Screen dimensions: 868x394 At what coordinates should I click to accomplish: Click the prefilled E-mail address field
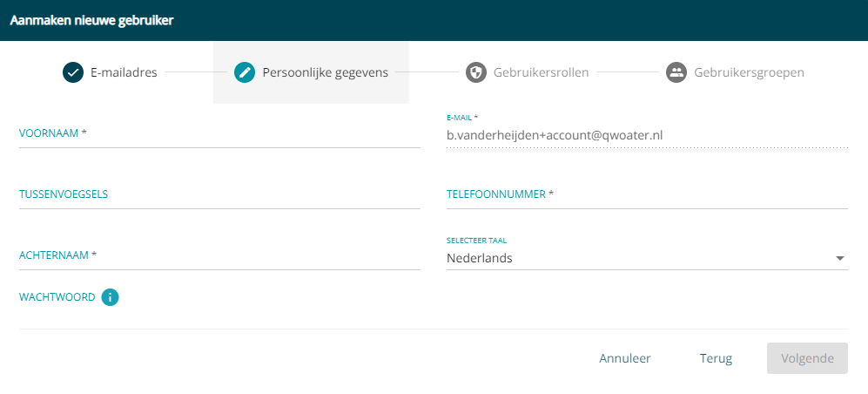[x=647, y=135]
